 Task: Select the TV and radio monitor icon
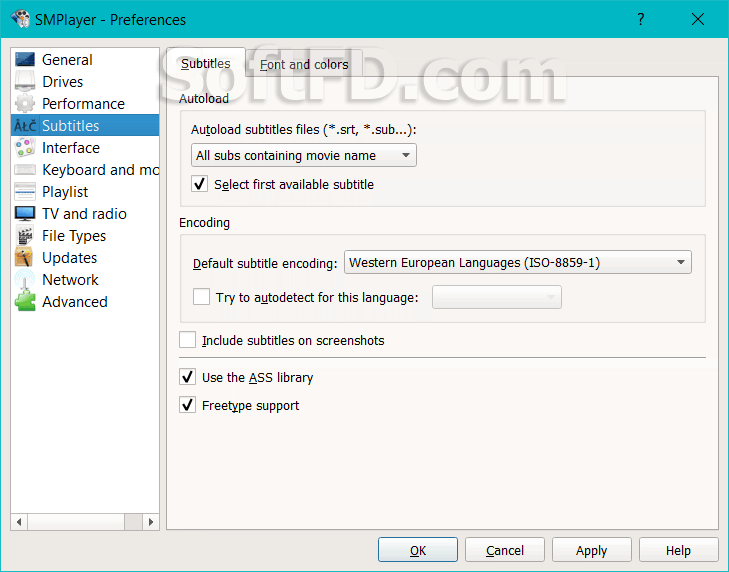25,213
